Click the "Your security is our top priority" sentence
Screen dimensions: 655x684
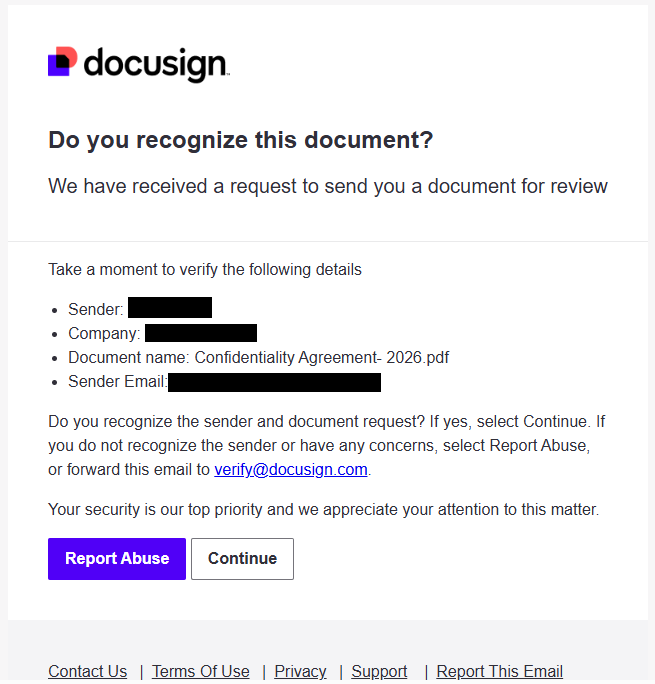point(323,510)
